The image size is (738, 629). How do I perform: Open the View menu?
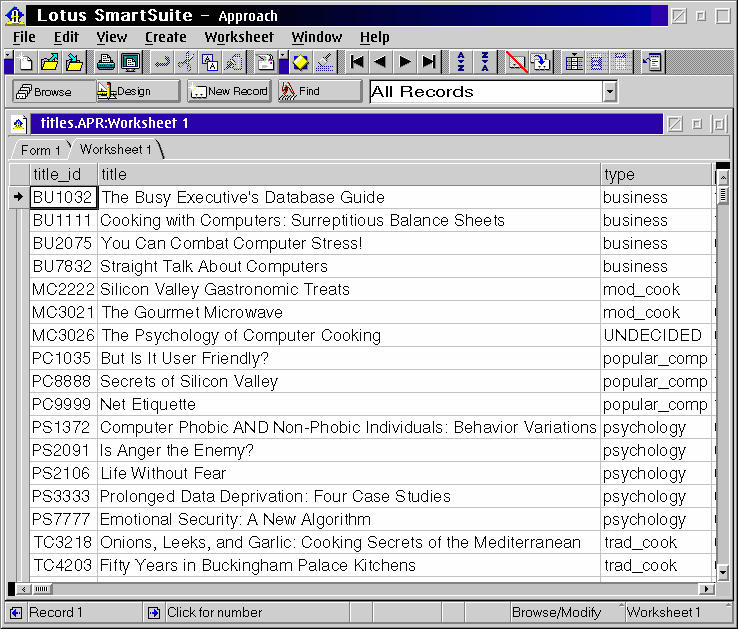click(x=112, y=37)
